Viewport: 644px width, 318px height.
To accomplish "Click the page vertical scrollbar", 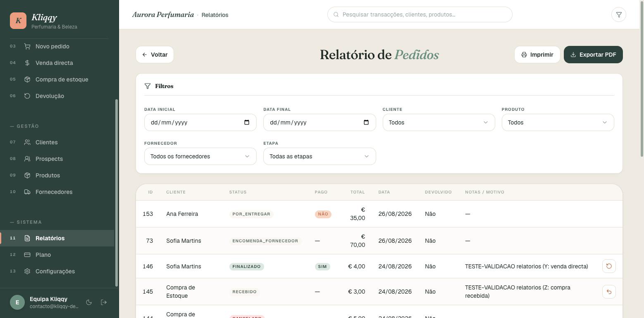I will point(642,79).
